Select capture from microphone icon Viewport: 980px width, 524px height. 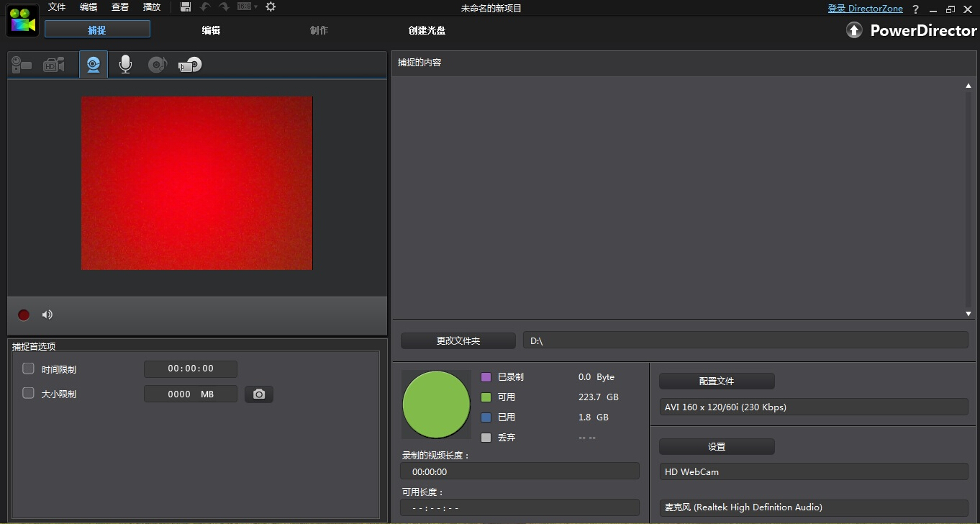[x=125, y=65]
